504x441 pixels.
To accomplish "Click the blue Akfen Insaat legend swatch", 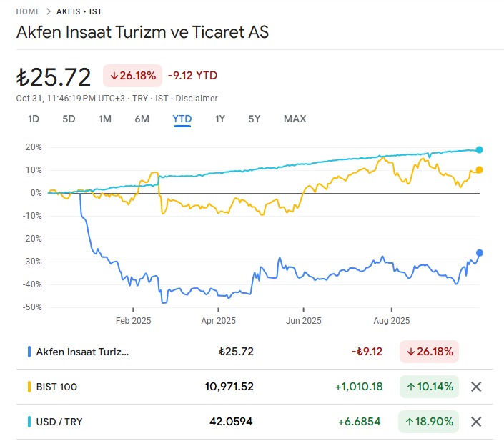I will pos(29,352).
